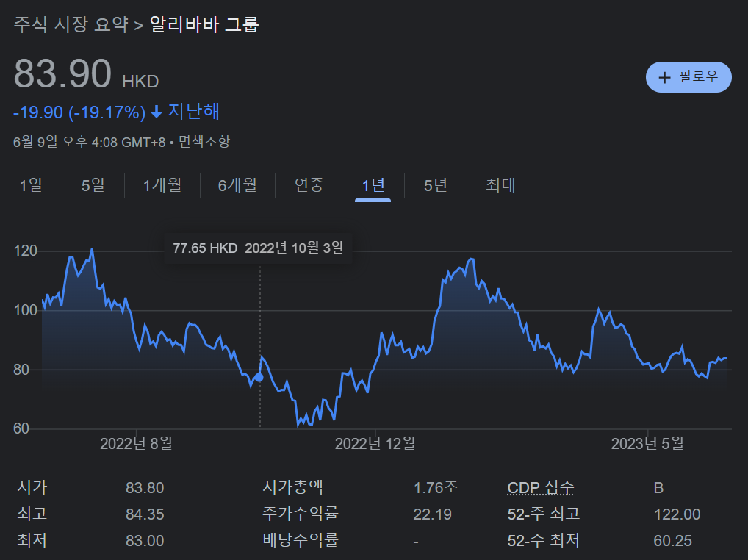Click the CDP 점수 label link
Image resolution: width=748 pixels, height=560 pixels.
pyautogui.click(x=541, y=487)
